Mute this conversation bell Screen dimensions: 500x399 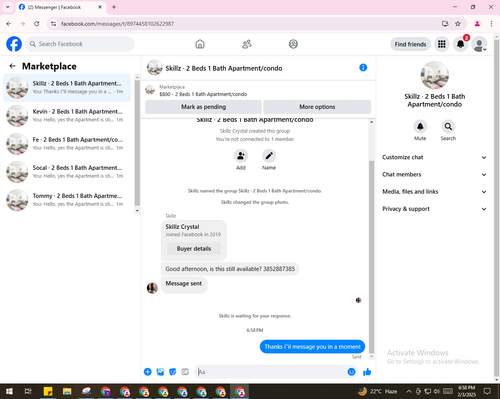[x=420, y=127]
